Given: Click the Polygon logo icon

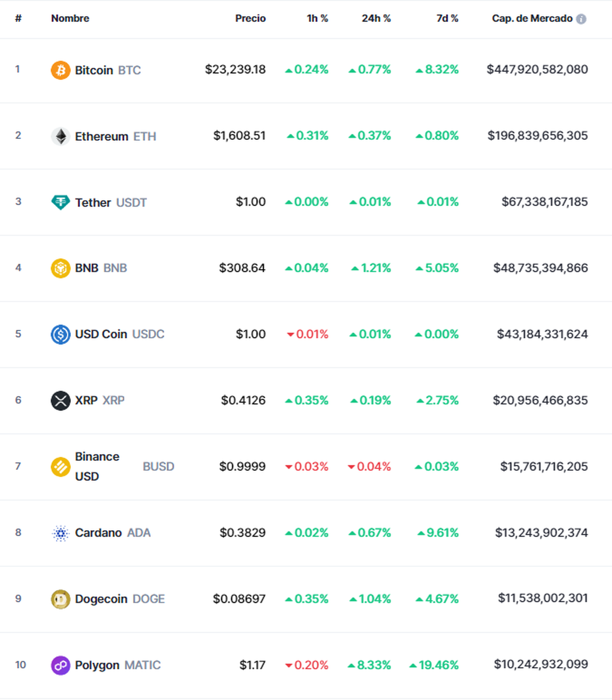Looking at the screenshot, I should click(x=61, y=665).
